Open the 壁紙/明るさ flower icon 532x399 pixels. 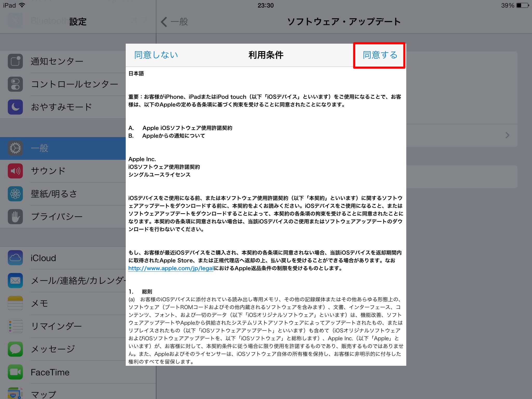click(15, 194)
